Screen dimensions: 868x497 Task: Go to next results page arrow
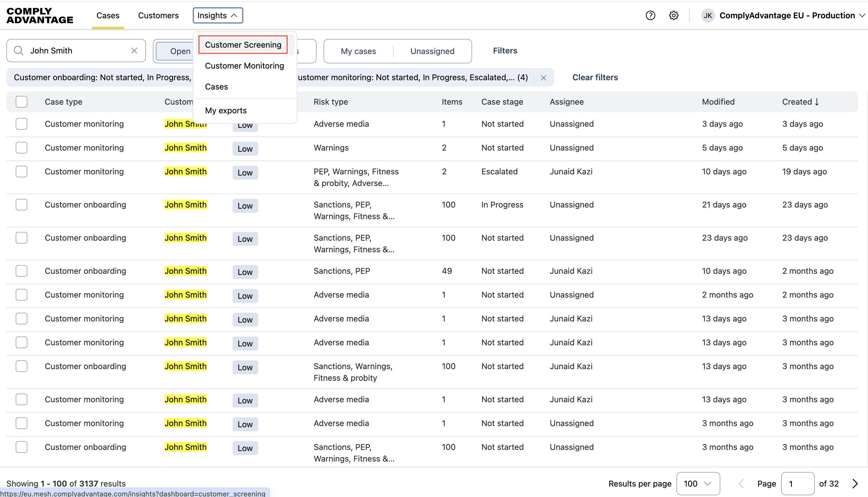pyautogui.click(x=855, y=483)
